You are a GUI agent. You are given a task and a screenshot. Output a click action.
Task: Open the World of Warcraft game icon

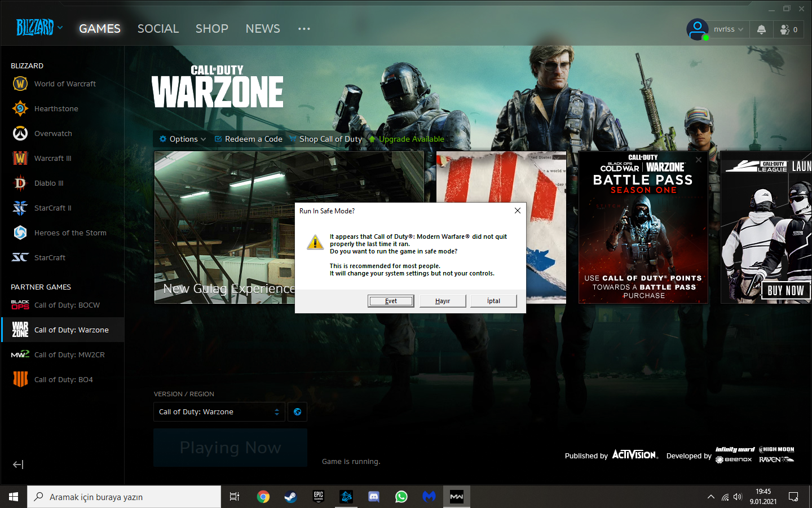20,84
